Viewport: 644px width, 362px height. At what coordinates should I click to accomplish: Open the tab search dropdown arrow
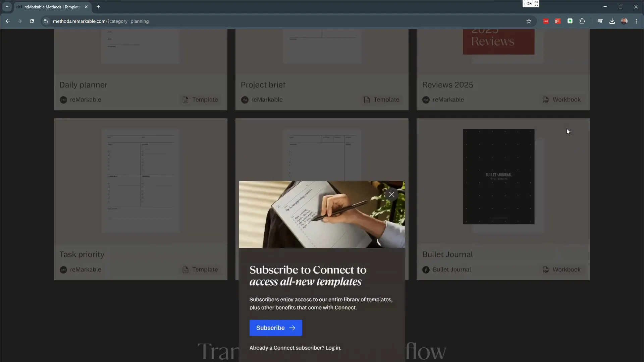click(7, 7)
